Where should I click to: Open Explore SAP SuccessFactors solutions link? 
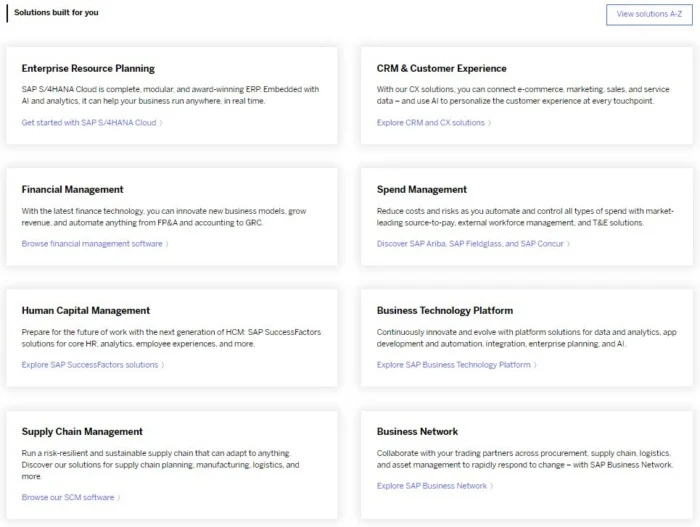(x=90, y=364)
